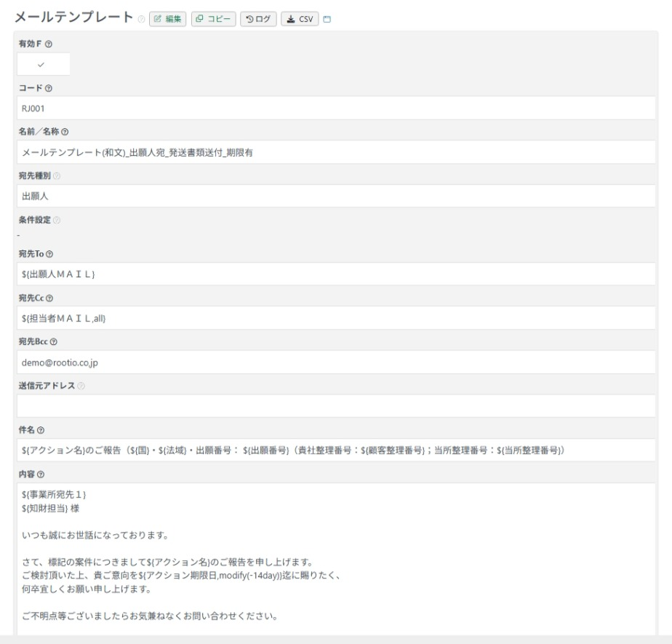The width and height of the screenshot is (672, 644).
Task: Toggle the 有効F checkmark box
Action: tap(44, 64)
